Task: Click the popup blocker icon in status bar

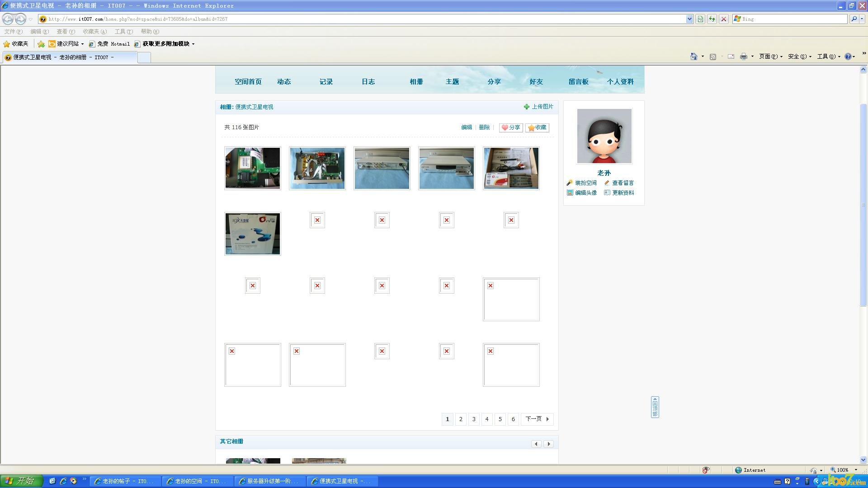Action: point(706,470)
